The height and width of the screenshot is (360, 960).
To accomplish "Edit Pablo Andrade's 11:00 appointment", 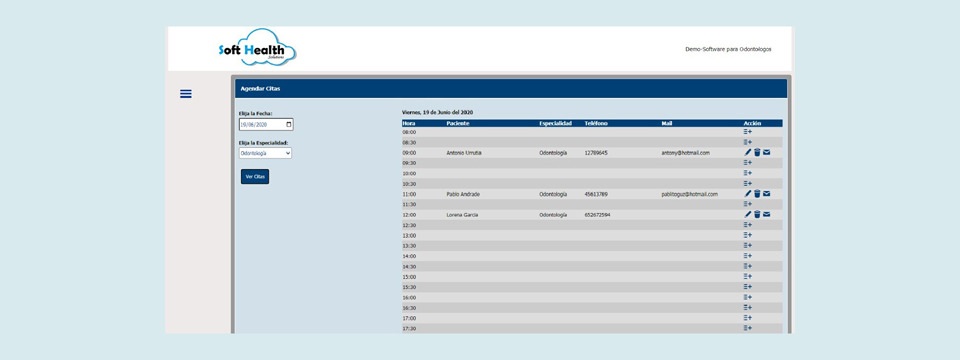I will click(748, 193).
